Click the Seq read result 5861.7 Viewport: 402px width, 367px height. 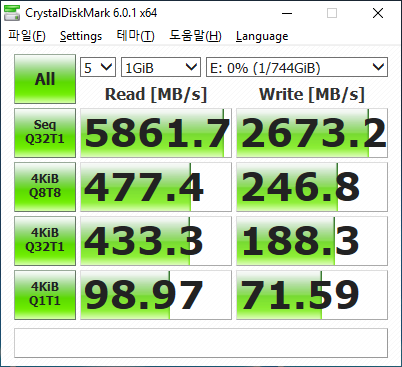(x=156, y=133)
